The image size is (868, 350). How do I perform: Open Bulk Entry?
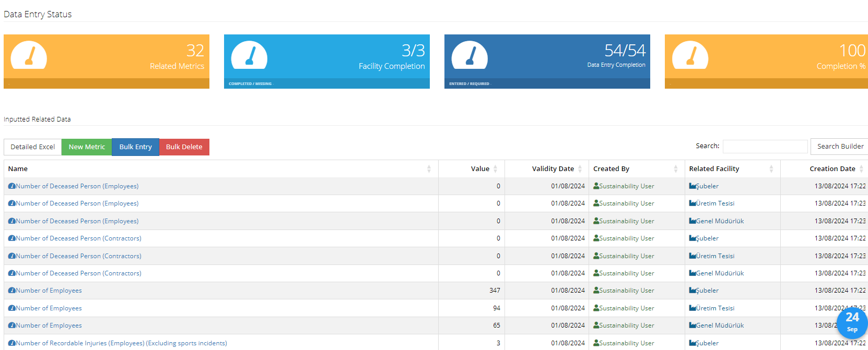coord(135,147)
